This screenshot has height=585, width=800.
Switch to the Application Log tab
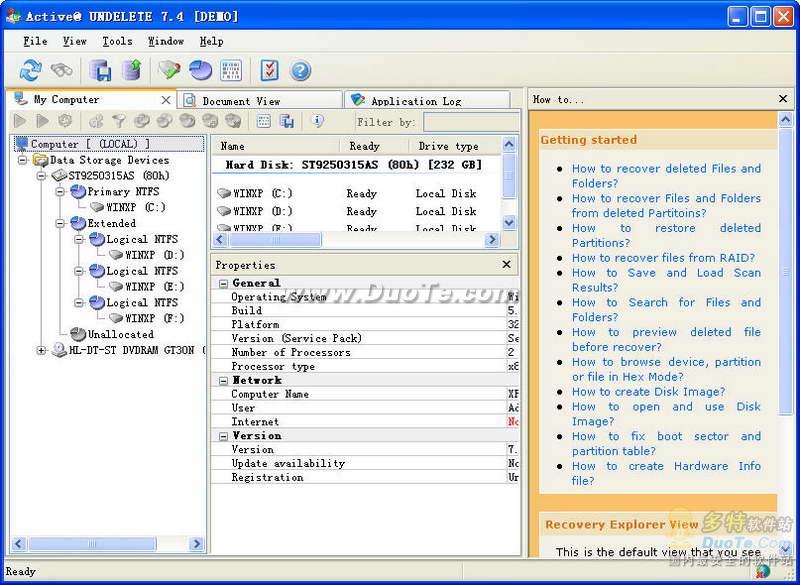pos(428,100)
